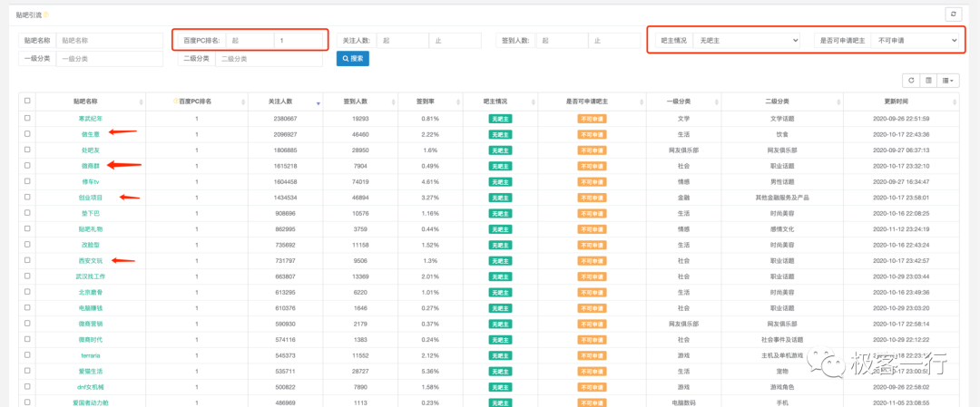Open the 武汉找工作 tieba link

tap(90, 276)
